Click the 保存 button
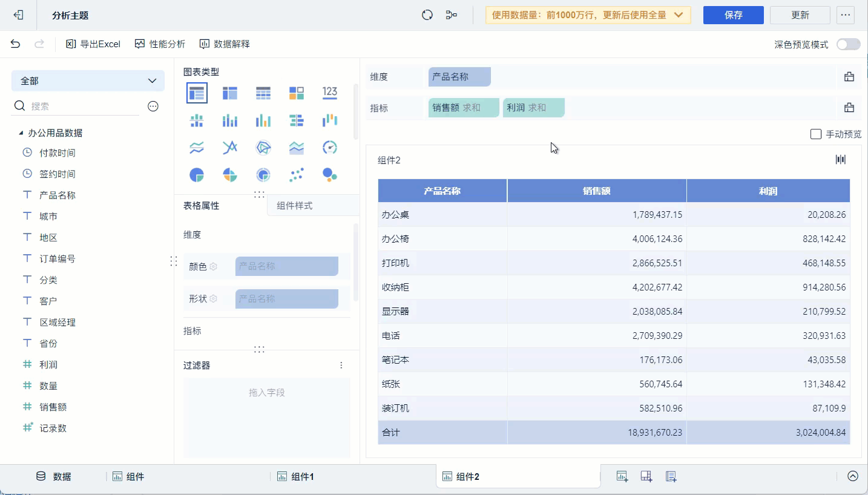868x495 pixels. 734,15
